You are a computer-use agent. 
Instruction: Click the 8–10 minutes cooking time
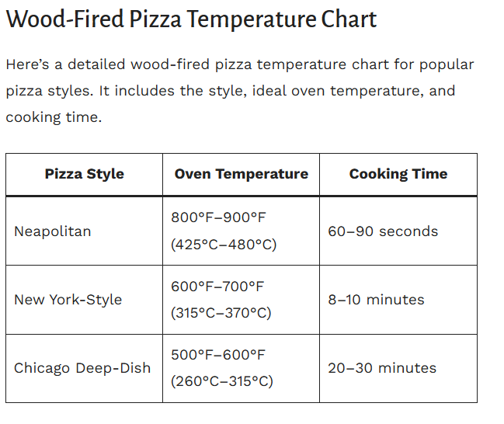[376, 300]
